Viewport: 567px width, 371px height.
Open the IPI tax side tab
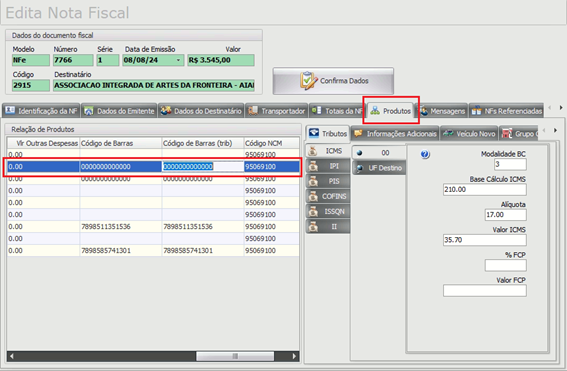328,166
